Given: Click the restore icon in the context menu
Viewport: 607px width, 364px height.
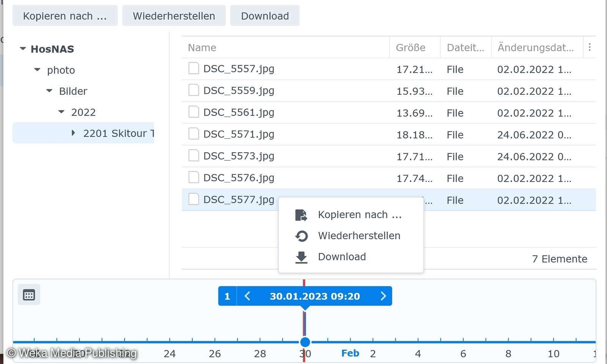Looking at the screenshot, I should click(301, 236).
